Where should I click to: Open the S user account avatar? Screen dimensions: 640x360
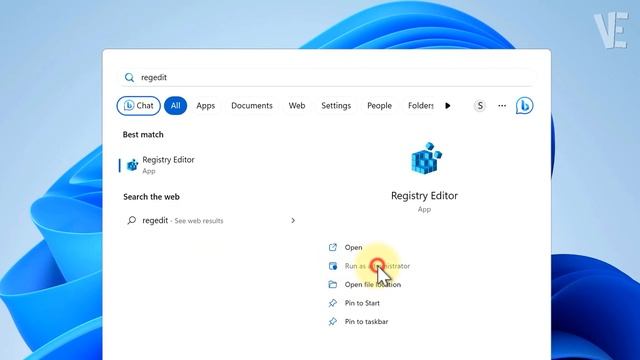480,106
